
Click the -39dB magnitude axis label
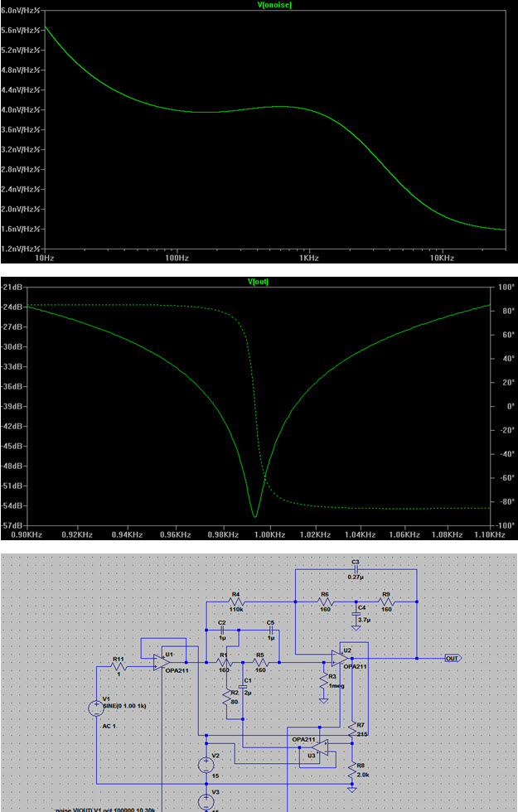[12, 406]
